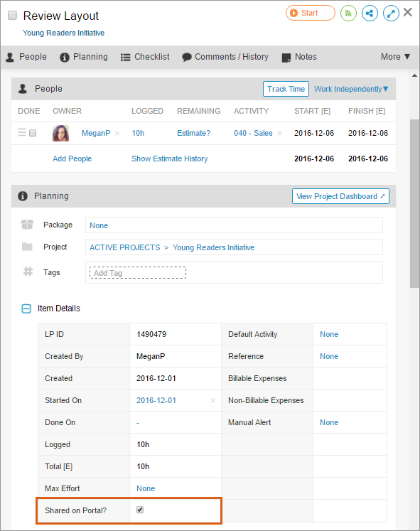Switch to the Checklist tab

click(x=145, y=57)
